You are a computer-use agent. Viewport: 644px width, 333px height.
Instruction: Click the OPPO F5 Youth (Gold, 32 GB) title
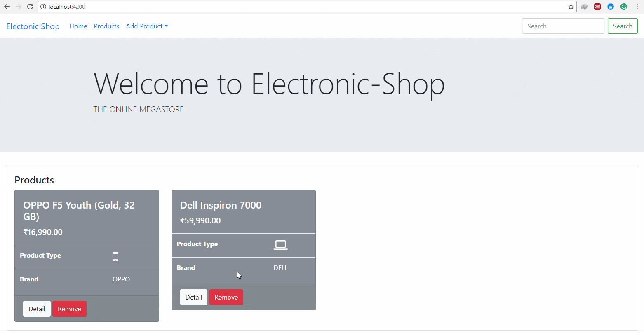79,211
